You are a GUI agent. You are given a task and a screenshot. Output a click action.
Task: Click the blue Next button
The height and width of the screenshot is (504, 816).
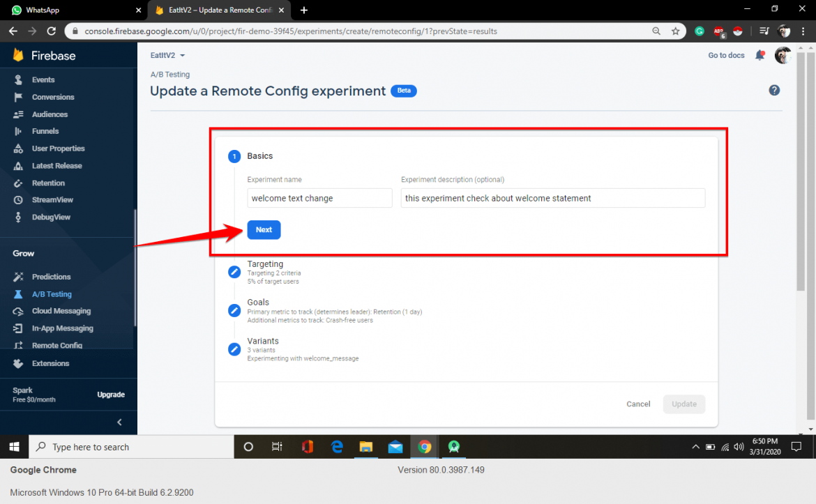click(x=264, y=230)
